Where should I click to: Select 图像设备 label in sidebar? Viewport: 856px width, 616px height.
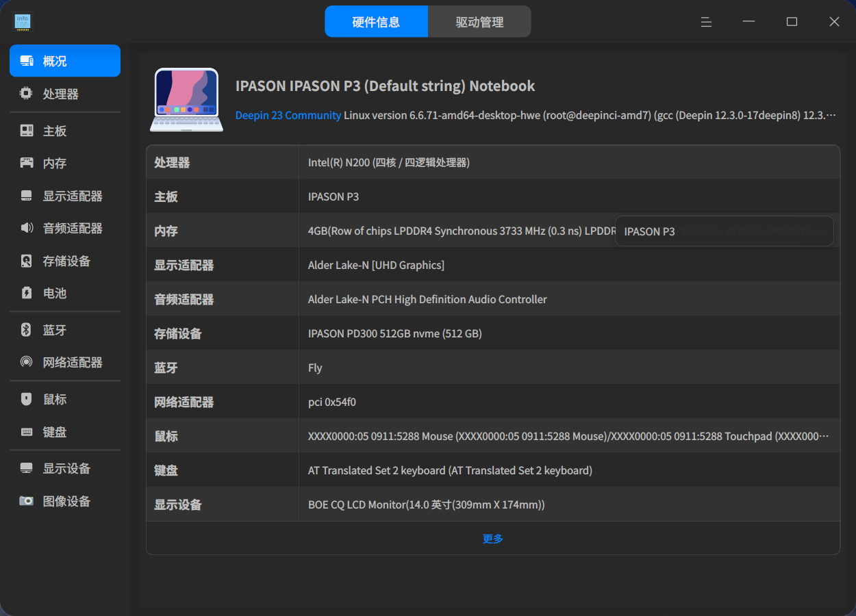point(66,501)
